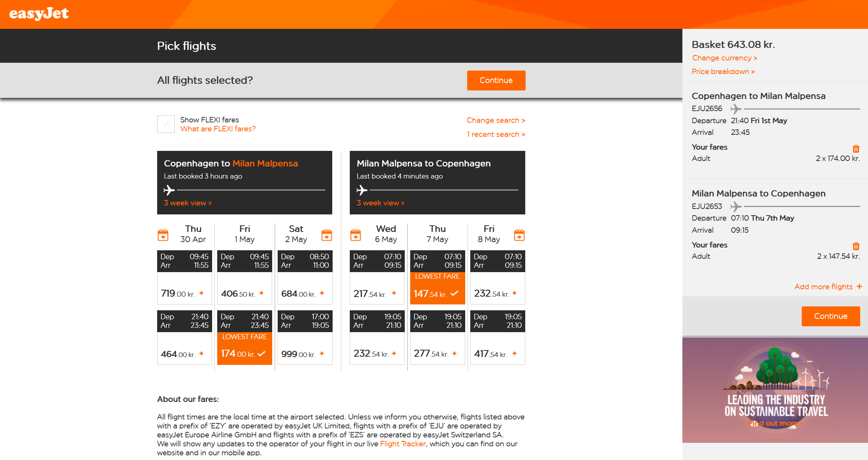The width and height of the screenshot is (868, 460).
Task: Deselect the 174.00 kr. lowest fare flight
Action: point(244,354)
